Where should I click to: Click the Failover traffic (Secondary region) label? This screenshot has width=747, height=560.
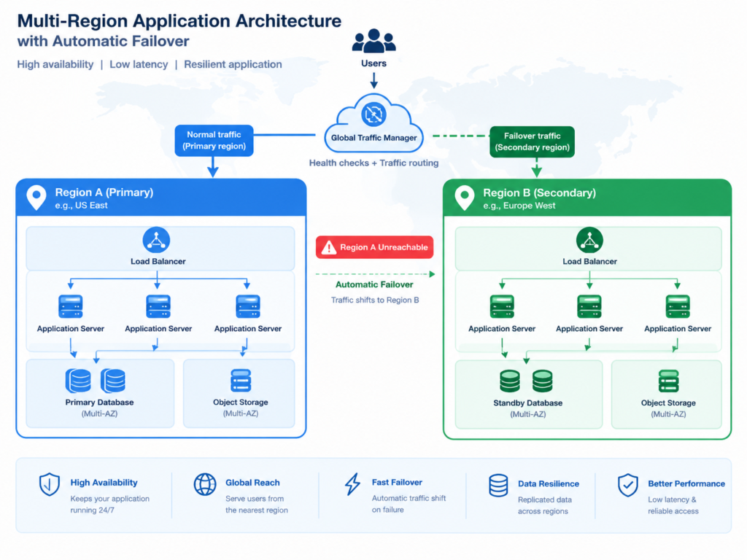[x=532, y=141]
